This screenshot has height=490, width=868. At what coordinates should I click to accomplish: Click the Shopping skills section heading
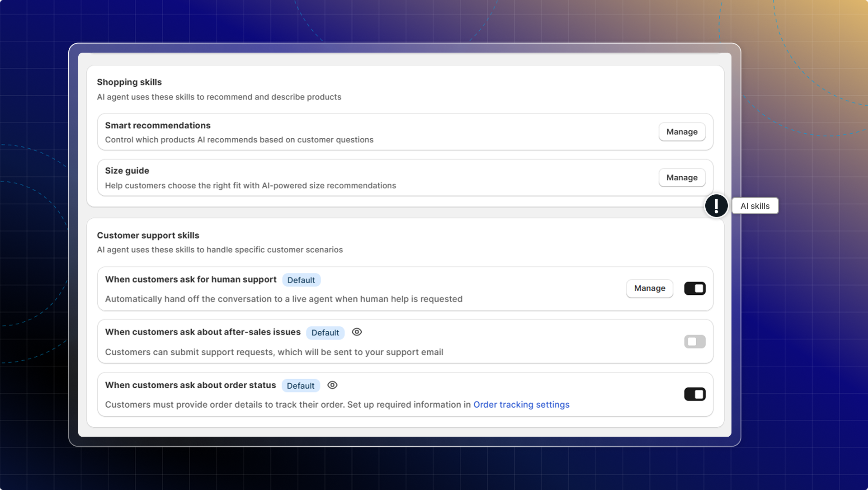coord(129,82)
